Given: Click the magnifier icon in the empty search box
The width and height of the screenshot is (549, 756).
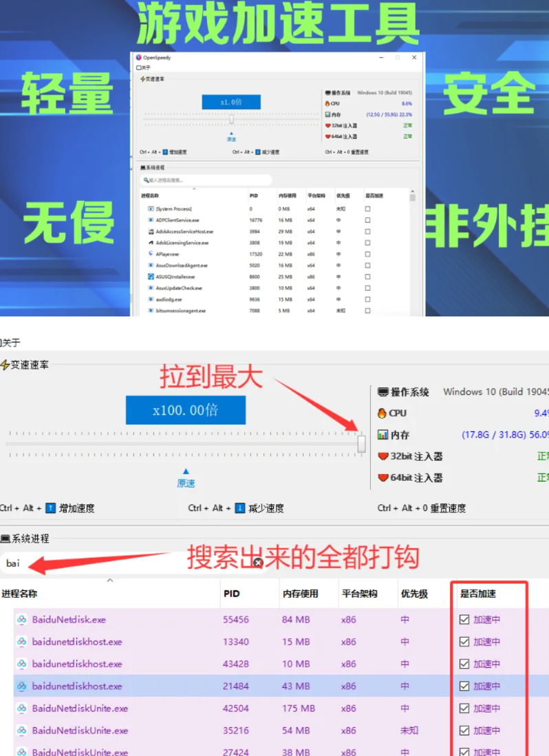Looking at the screenshot, I should click(146, 180).
